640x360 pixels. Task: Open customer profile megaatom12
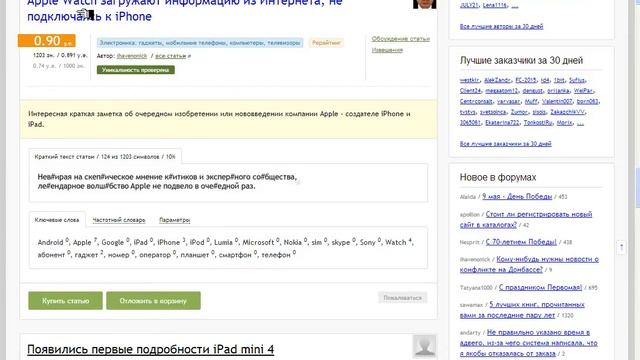[x=501, y=91]
